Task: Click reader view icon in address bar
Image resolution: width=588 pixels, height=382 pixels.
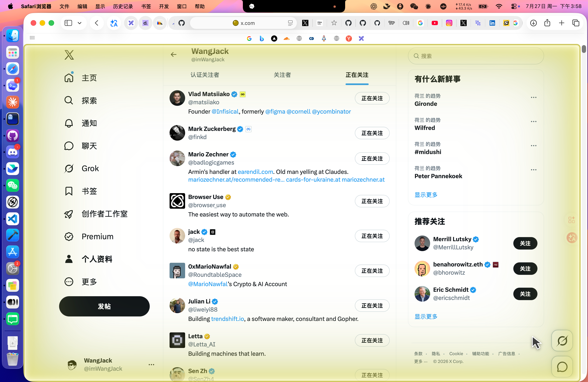Action: pyautogui.click(x=290, y=23)
